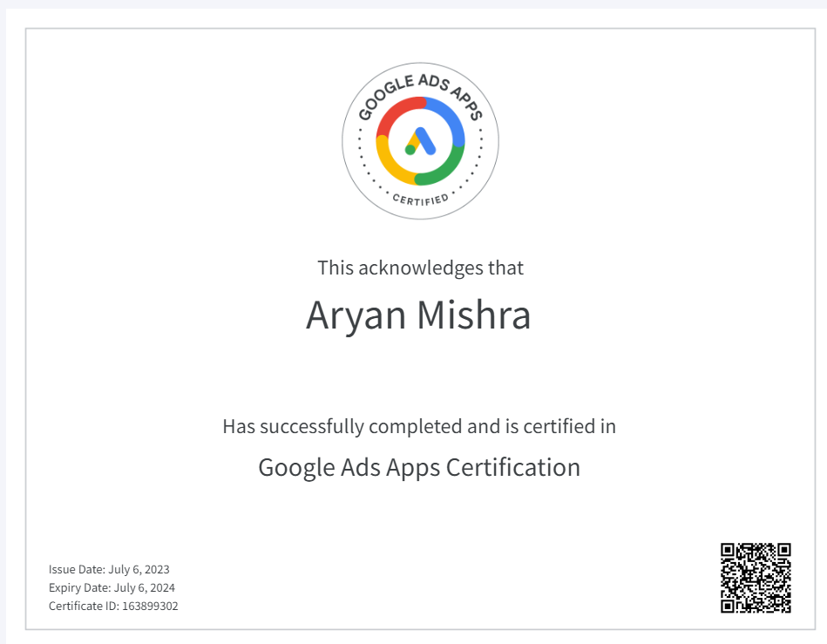Screen dimensions: 827x644
Task: Click the 'CERTIFIED' text on the badge
Action: [x=421, y=199]
